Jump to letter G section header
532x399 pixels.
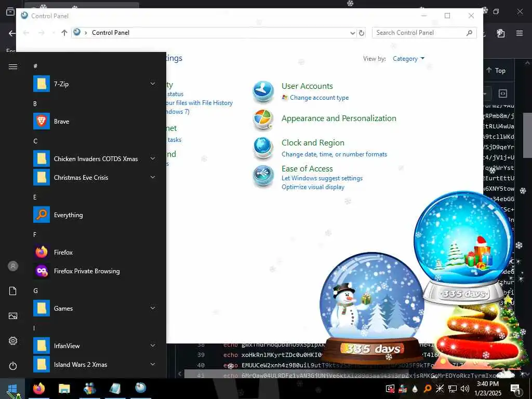tap(35, 290)
